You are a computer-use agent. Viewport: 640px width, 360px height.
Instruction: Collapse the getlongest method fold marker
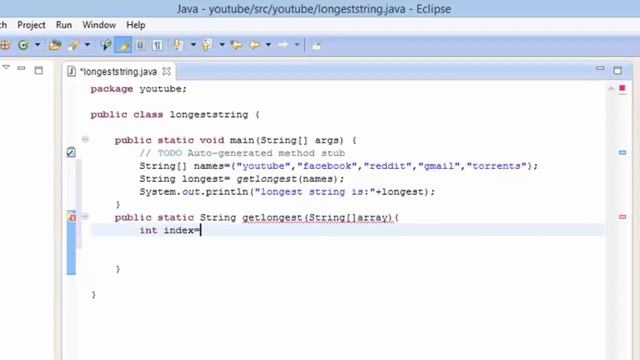[85, 216]
